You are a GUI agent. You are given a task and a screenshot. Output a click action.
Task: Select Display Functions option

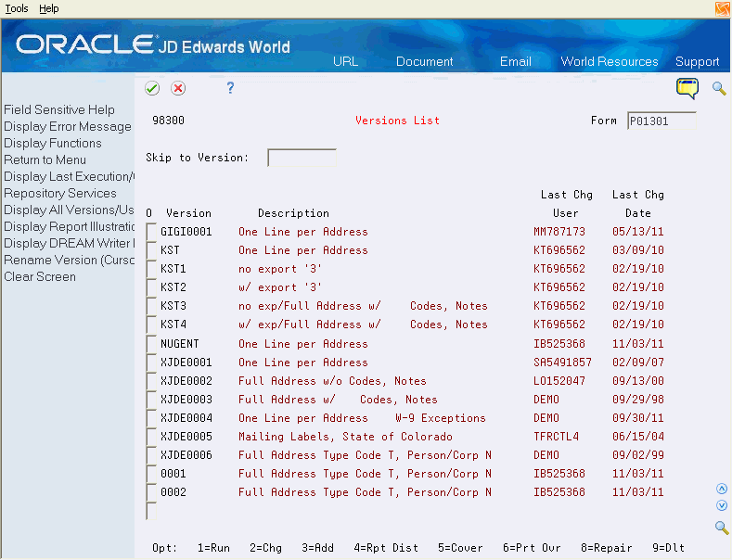[x=53, y=144]
